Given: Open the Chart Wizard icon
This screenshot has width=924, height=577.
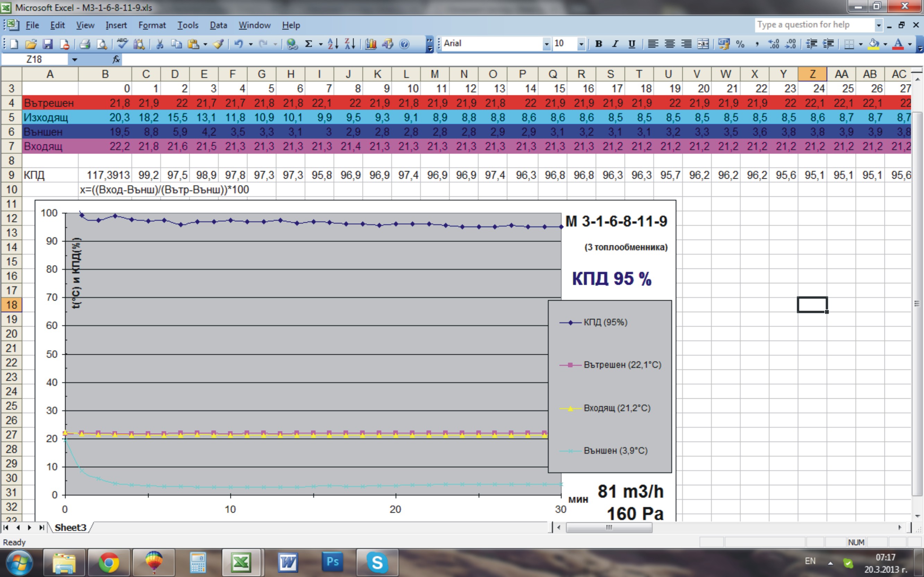Looking at the screenshot, I should (x=371, y=44).
